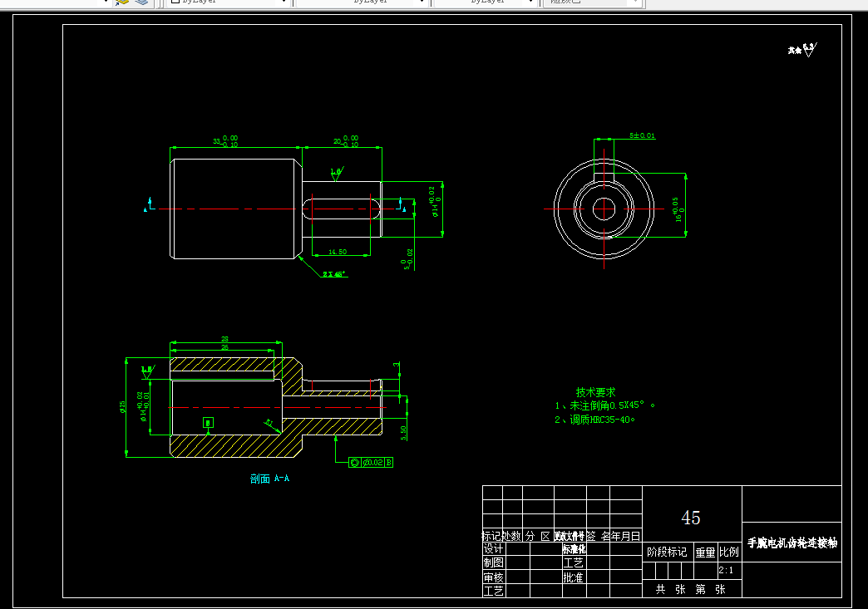Click the ø0.02 tolerance value in frame
Image resolution: width=868 pixels, height=609 pixels.
(372, 463)
